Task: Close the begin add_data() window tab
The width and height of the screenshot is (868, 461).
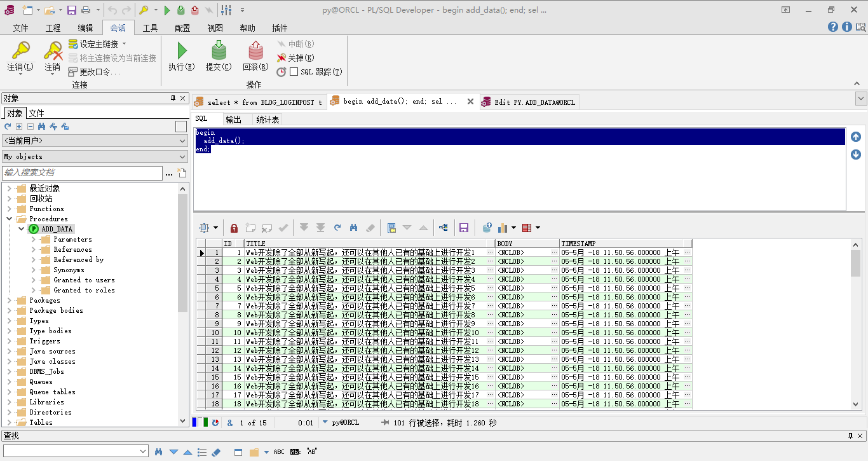Action: (x=470, y=101)
